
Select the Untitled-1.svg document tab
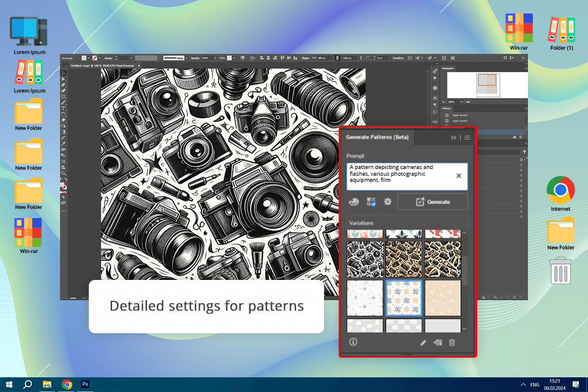coord(102,66)
